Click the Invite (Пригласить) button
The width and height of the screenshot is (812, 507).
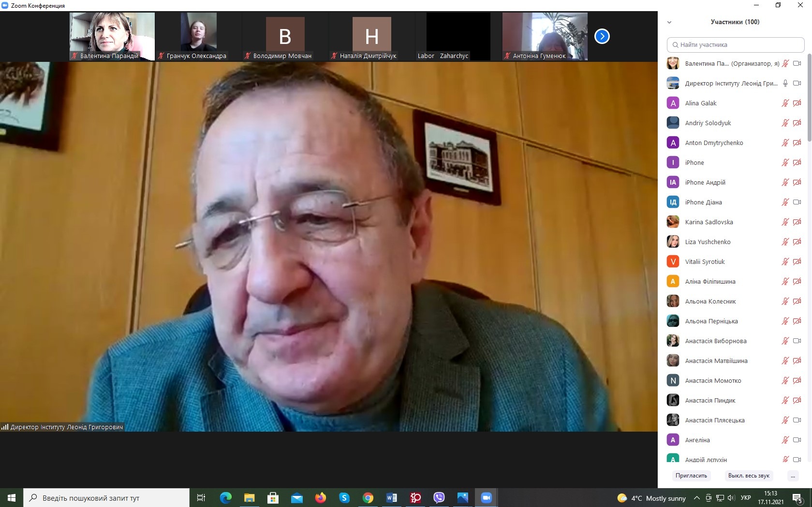691,476
